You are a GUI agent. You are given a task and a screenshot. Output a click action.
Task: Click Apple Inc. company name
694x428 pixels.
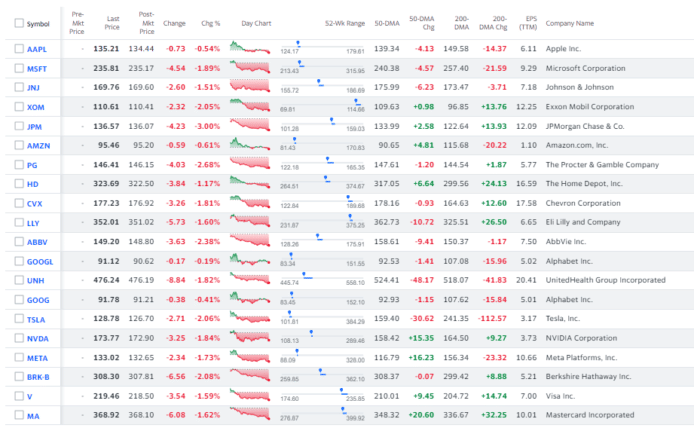[563, 49]
